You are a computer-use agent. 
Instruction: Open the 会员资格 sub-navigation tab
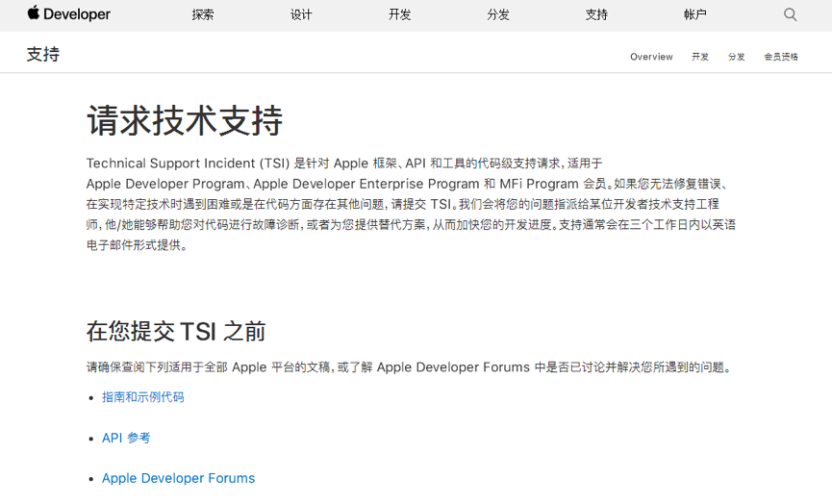click(781, 57)
